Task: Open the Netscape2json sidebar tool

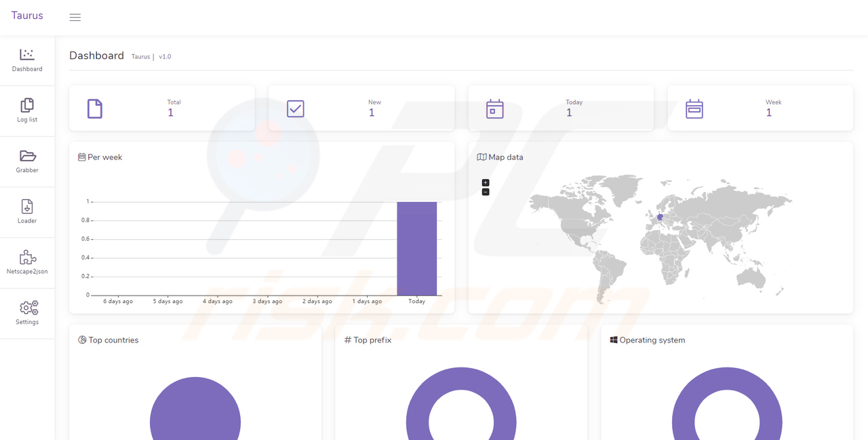Action: [27, 263]
